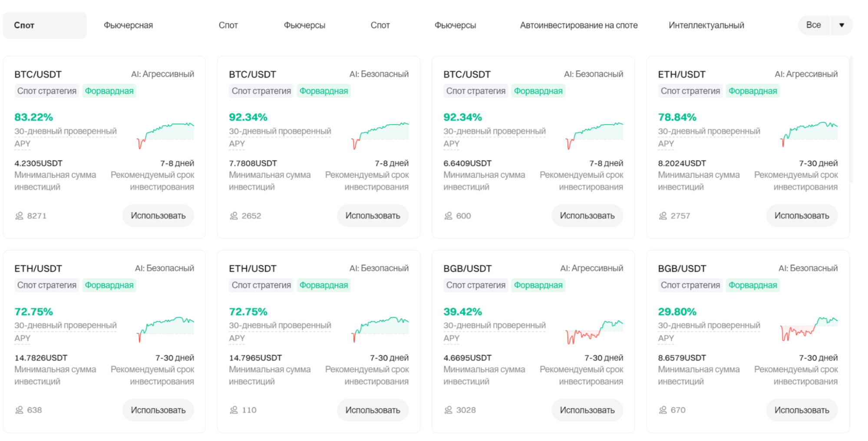Open the Интеллектуальный tab

click(x=706, y=26)
